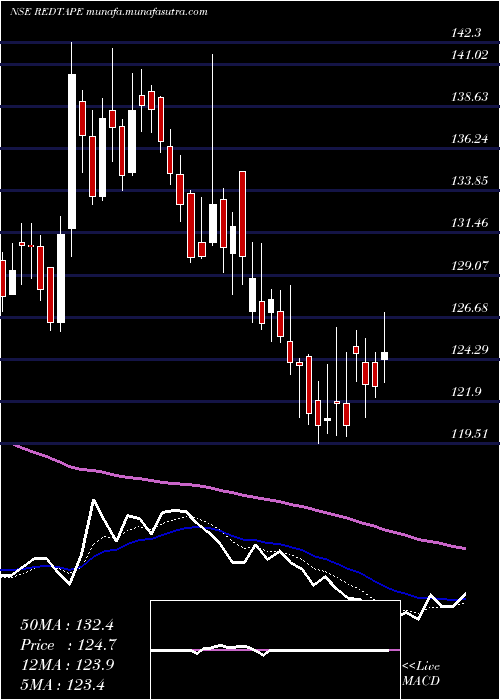Click the Price : 124.7 reading
The image size is (500, 700).
click(69, 645)
